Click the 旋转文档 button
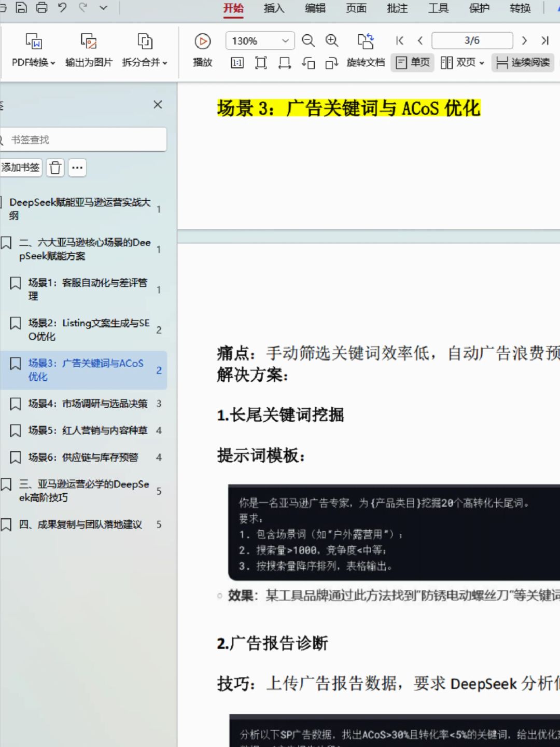560x747 pixels. pyautogui.click(x=366, y=50)
